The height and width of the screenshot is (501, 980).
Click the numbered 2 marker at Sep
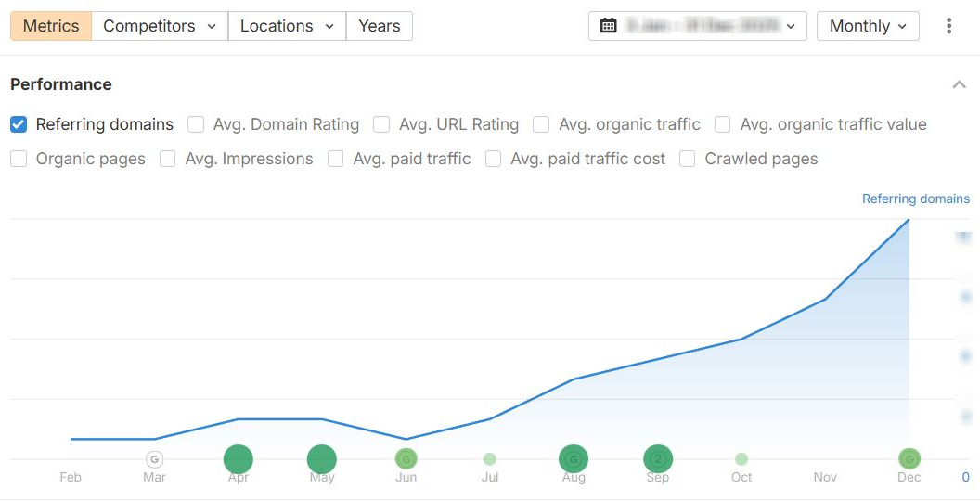pyautogui.click(x=658, y=459)
